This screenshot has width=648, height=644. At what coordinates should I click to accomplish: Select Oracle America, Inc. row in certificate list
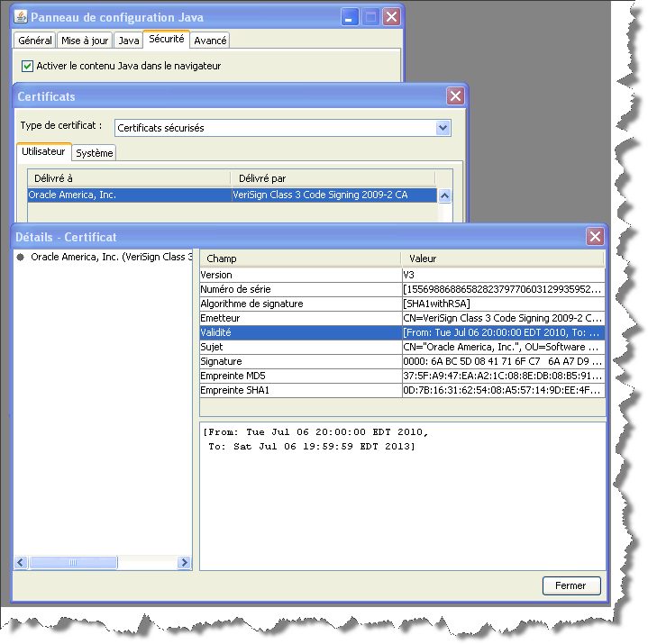(233, 195)
